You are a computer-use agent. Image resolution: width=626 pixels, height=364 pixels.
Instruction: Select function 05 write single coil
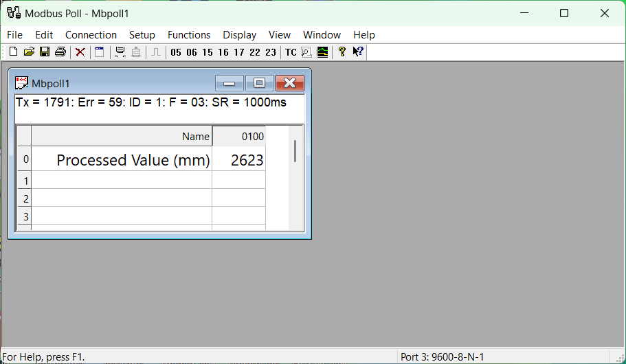176,52
